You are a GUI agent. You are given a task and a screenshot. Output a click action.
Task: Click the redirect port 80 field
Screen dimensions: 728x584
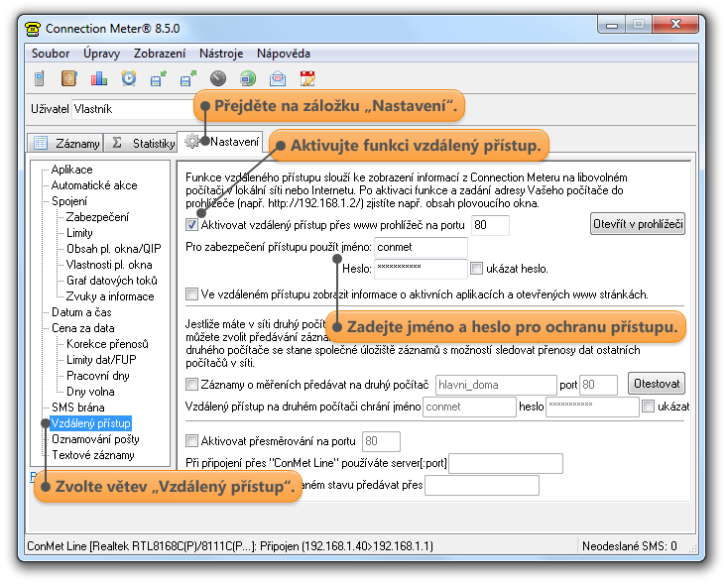(x=381, y=441)
